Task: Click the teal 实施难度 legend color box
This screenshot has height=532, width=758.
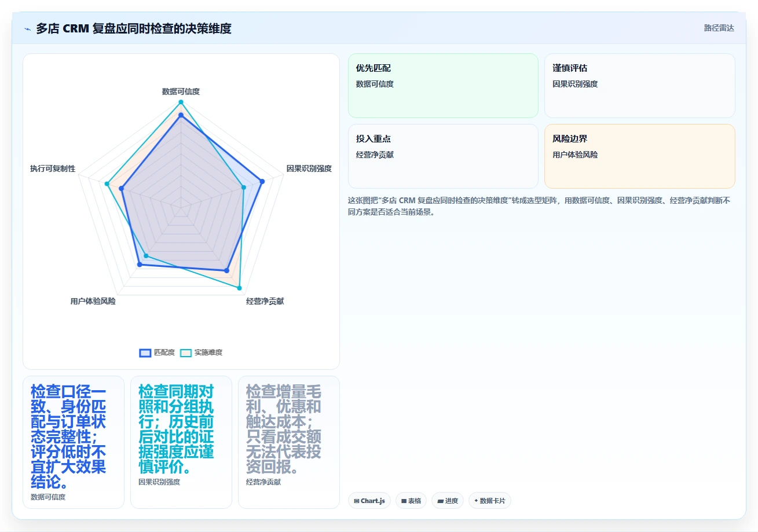Action: coord(186,353)
